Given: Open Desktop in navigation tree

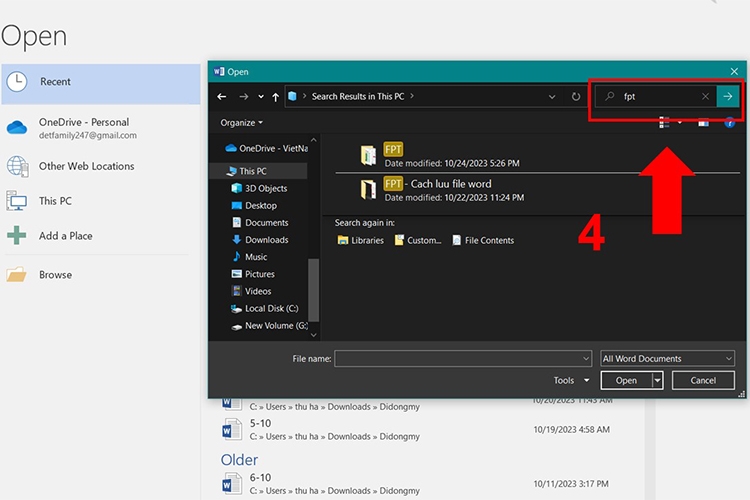Looking at the screenshot, I should point(254,206).
